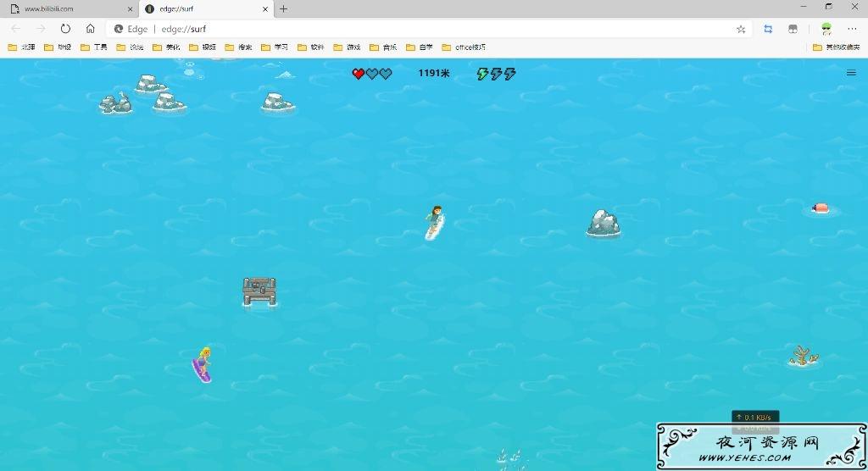Image resolution: width=868 pixels, height=471 pixels.
Task: Close the Edge window
Action: tap(854, 7)
